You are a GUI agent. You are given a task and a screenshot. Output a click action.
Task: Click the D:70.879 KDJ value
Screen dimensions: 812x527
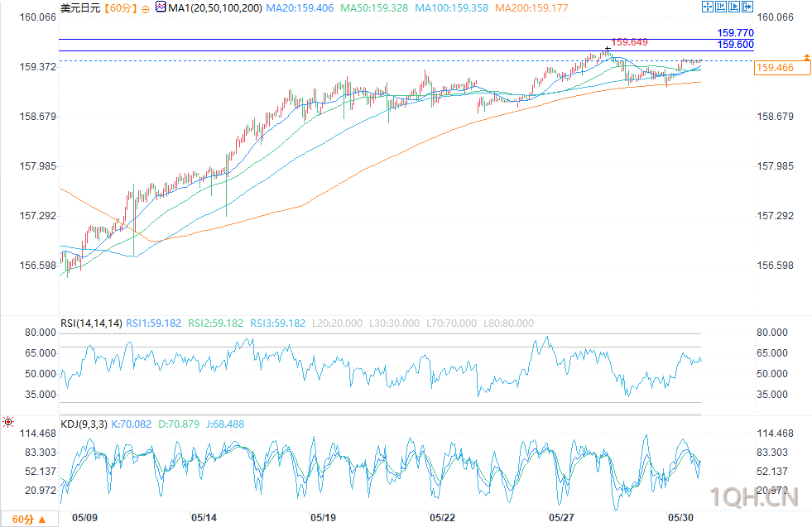(x=179, y=424)
